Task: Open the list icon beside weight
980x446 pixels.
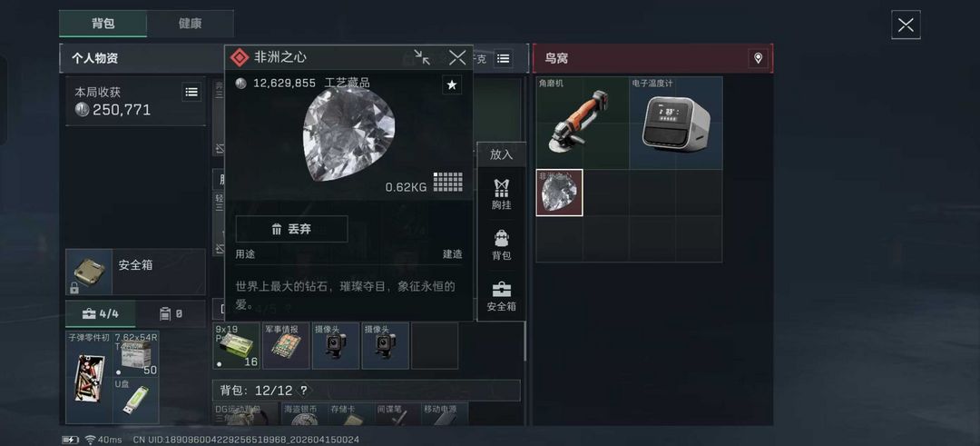Action: coord(503,59)
